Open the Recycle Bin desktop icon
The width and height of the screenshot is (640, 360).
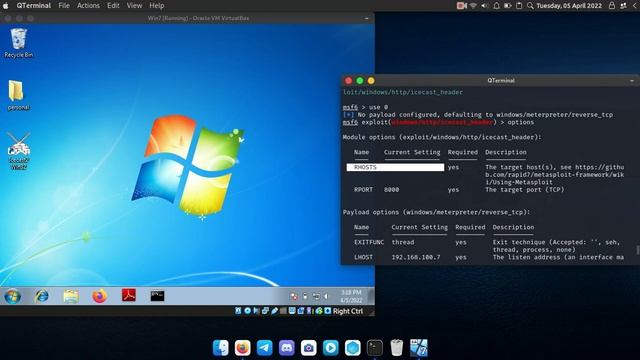(x=18, y=43)
